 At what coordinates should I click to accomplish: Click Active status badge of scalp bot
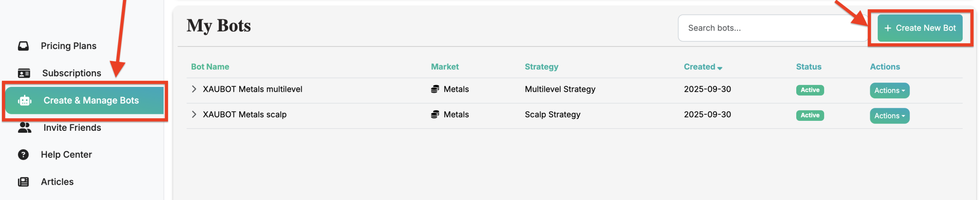coord(810,115)
